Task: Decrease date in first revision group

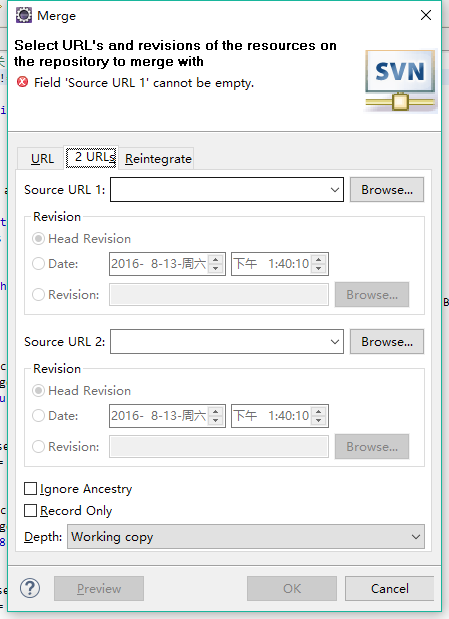Action: pos(215,268)
